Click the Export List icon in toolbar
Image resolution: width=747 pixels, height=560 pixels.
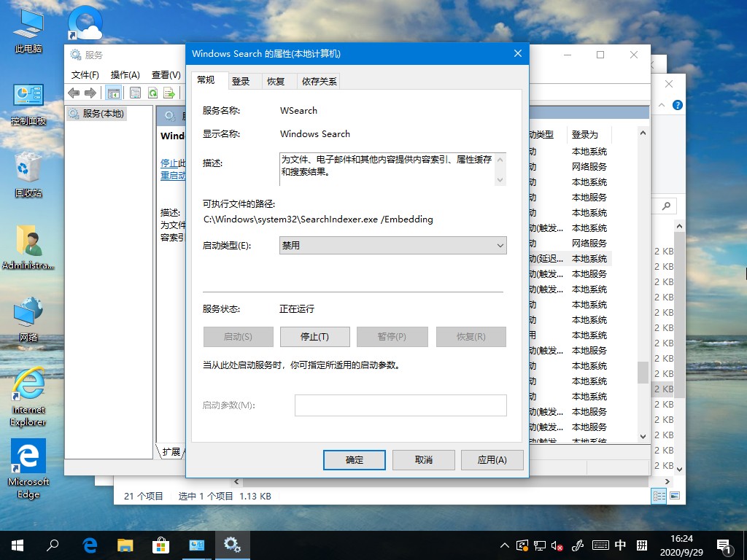coord(170,93)
